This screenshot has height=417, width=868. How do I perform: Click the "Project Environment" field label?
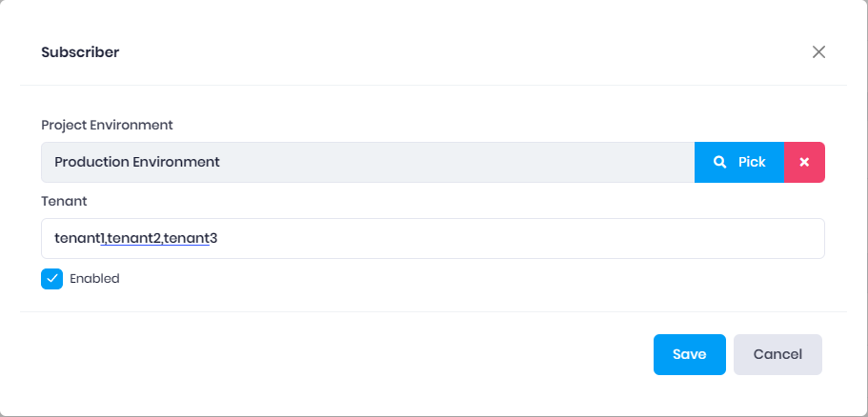coord(107,125)
